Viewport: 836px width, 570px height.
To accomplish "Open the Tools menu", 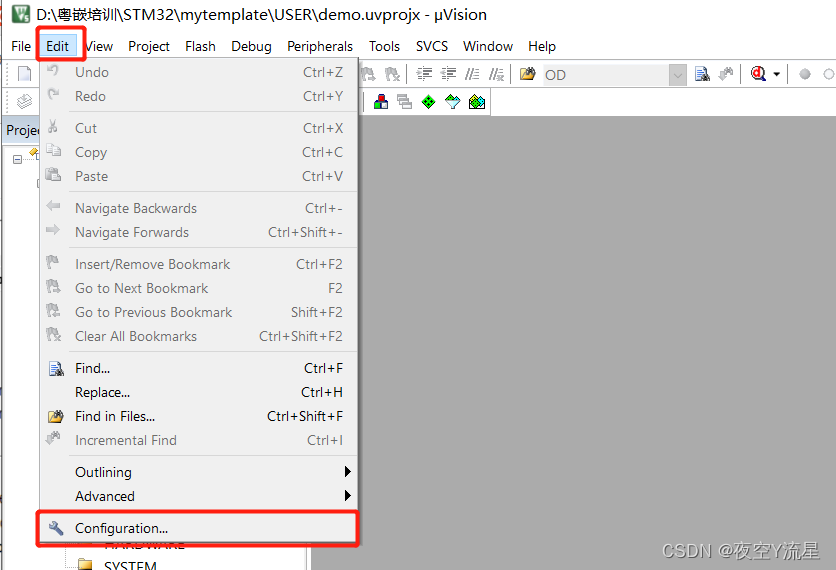I will pos(384,46).
